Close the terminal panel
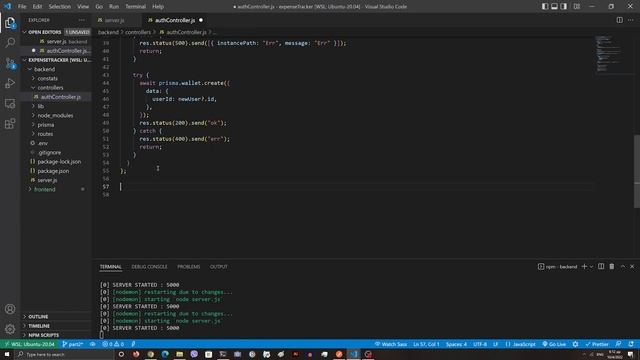Image resolution: width=640 pixels, height=360 pixels. pyautogui.click(x=632, y=267)
